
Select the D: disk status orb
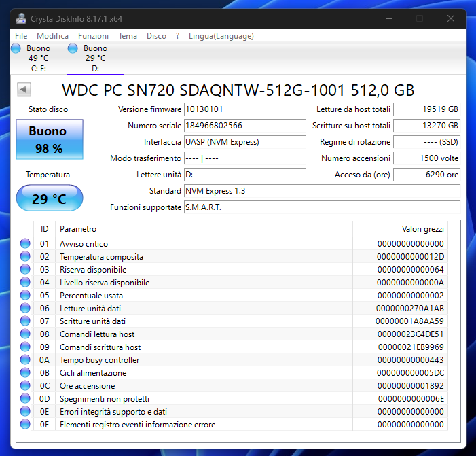(x=73, y=48)
